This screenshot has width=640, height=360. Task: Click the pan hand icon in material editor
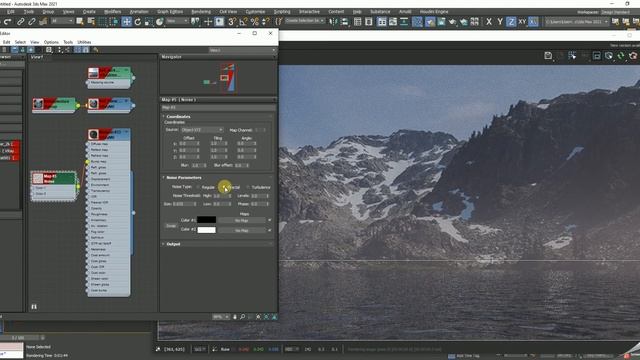[x=235, y=317]
